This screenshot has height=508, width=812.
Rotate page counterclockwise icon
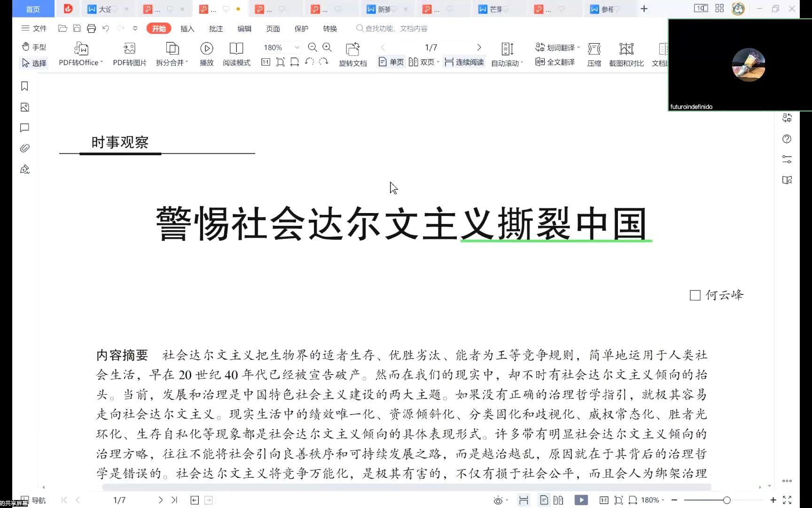click(x=309, y=62)
